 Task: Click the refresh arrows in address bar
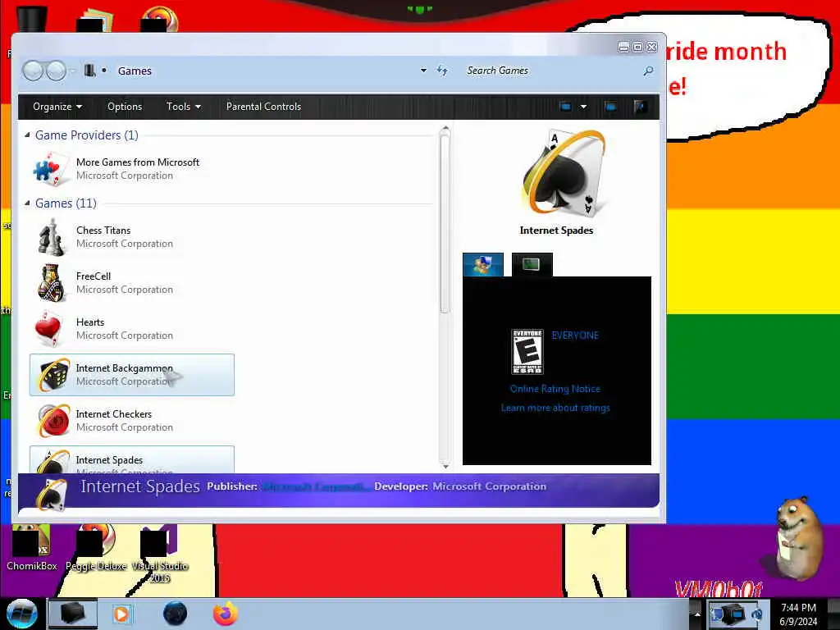[442, 71]
